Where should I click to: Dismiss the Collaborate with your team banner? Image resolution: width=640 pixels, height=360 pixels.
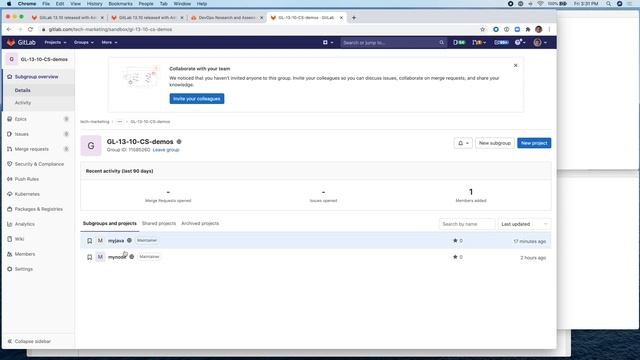tap(516, 65)
